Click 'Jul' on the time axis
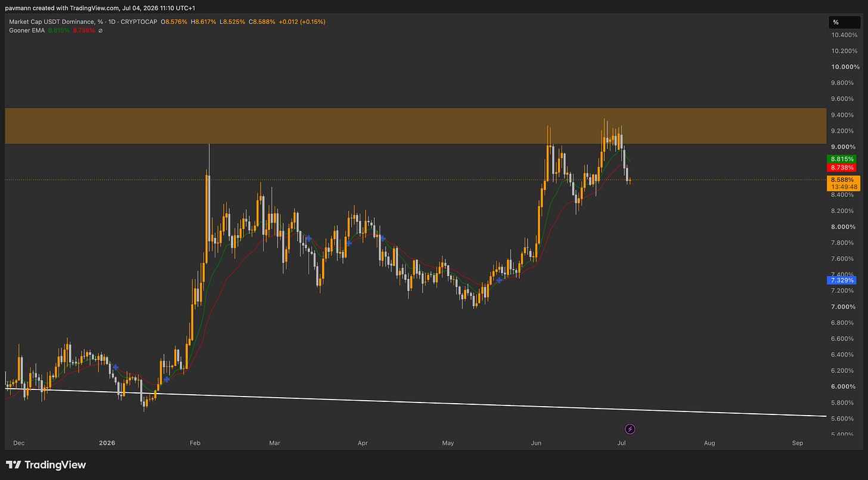The image size is (868, 480). click(622, 443)
